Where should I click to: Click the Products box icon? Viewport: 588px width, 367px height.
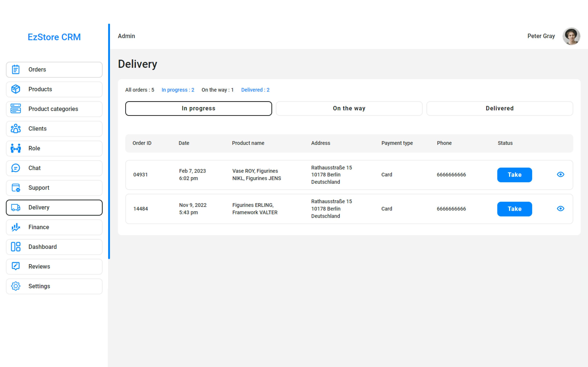16,89
